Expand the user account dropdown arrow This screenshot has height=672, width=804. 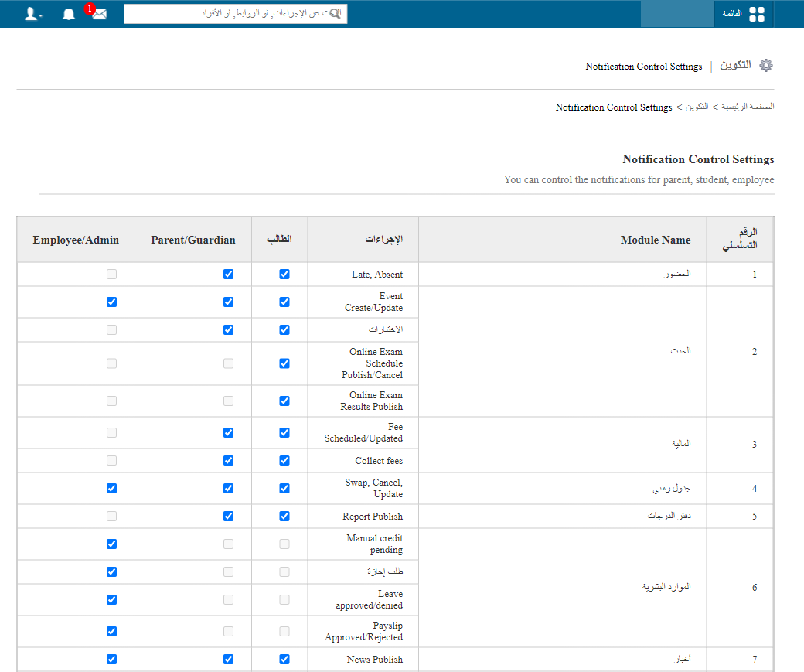click(41, 16)
